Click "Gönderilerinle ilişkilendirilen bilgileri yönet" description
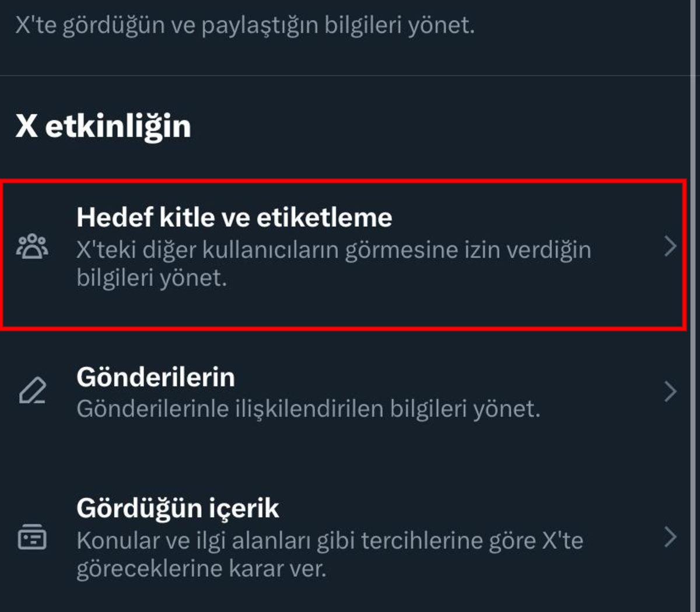This screenshot has height=612, width=700. point(308,409)
